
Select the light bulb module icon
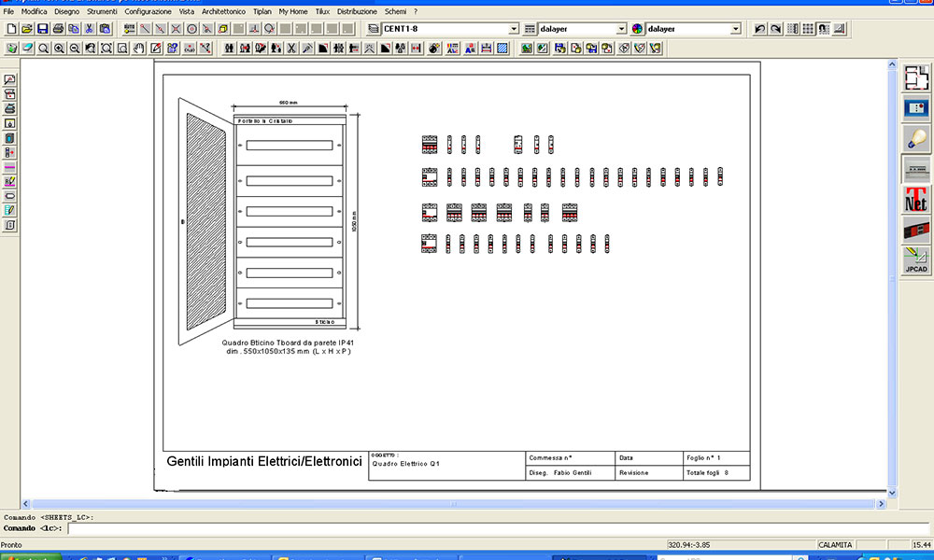(915, 138)
